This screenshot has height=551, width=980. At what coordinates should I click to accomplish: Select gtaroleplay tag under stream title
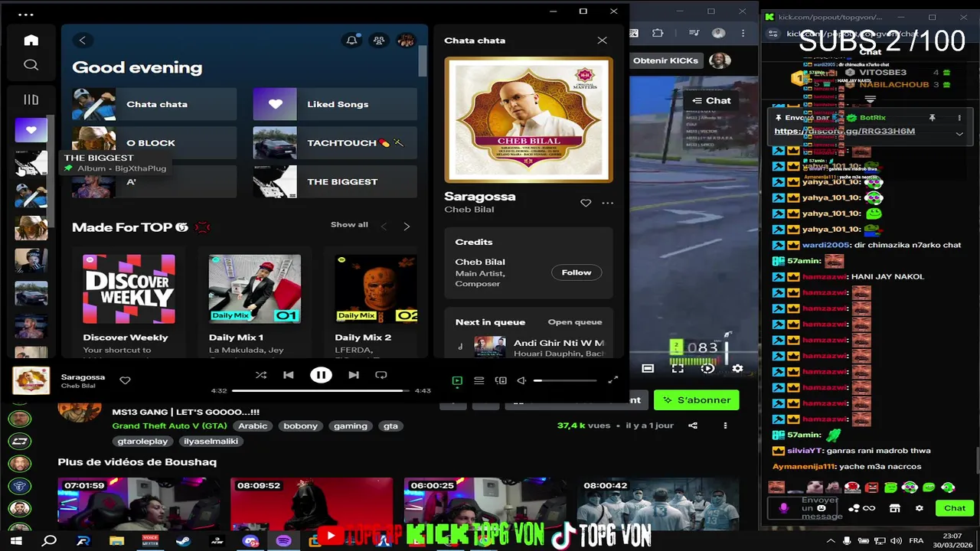(143, 442)
